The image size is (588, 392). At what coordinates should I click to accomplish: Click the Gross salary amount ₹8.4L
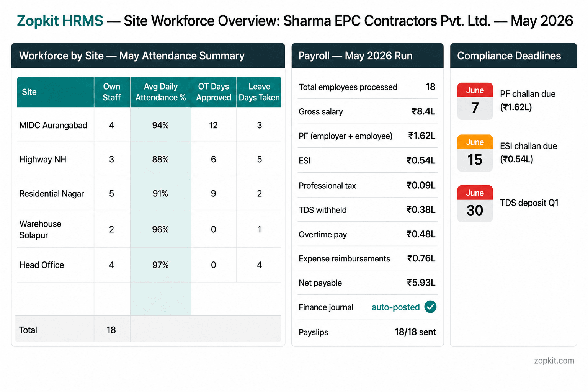click(423, 111)
